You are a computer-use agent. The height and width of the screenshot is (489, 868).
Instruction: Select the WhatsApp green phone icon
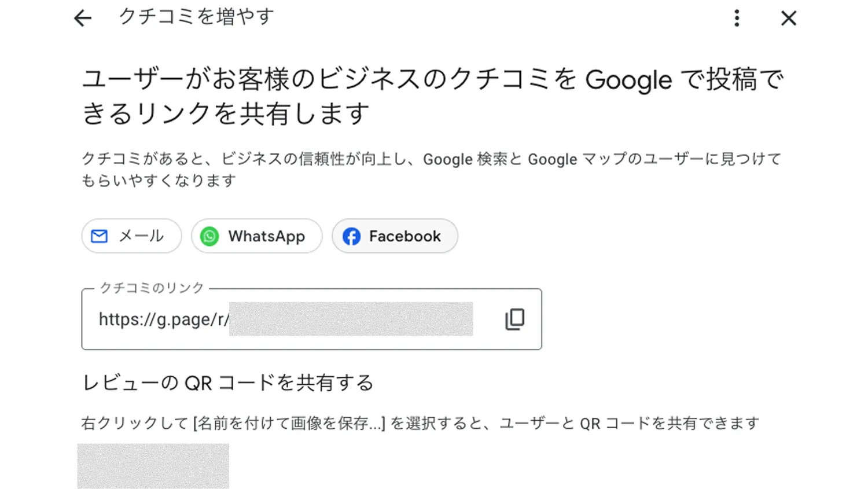208,236
